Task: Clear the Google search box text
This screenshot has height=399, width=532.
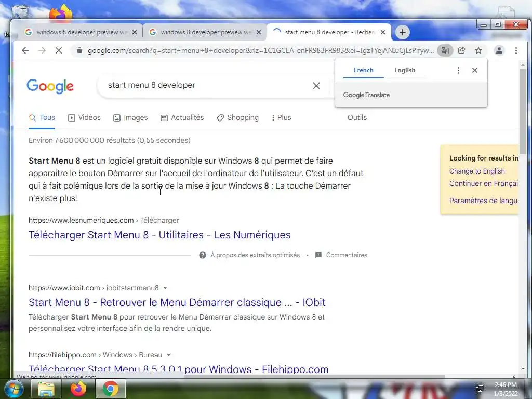Action: [x=316, y=86]
